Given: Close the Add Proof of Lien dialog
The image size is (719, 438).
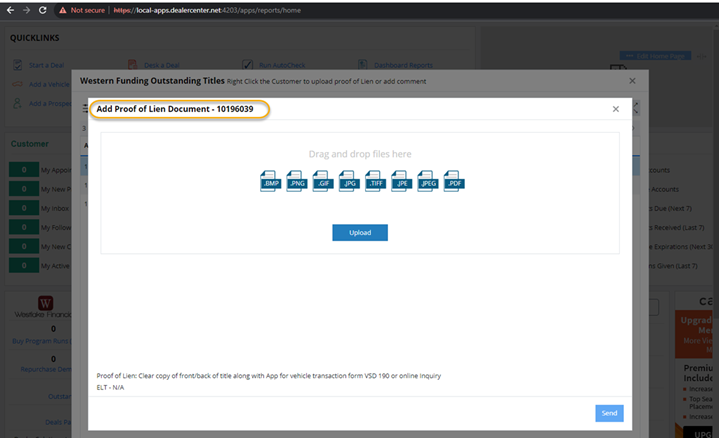Looking at the screenshot, I should [x=616, y=109].
